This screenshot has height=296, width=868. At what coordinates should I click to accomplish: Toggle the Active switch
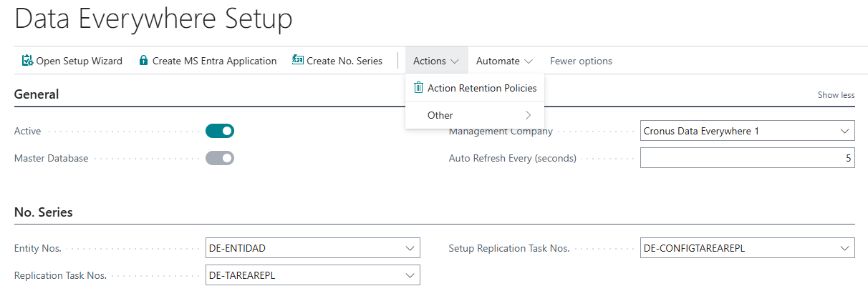[220, 131]
